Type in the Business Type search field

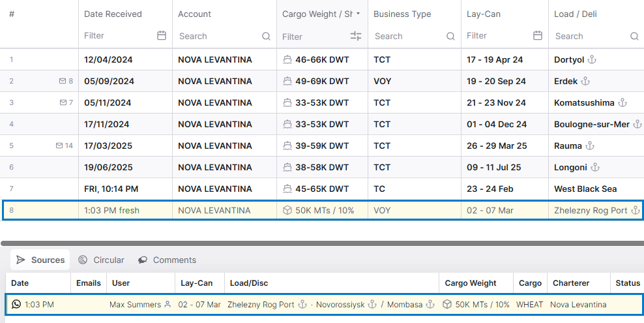(407, 37)
